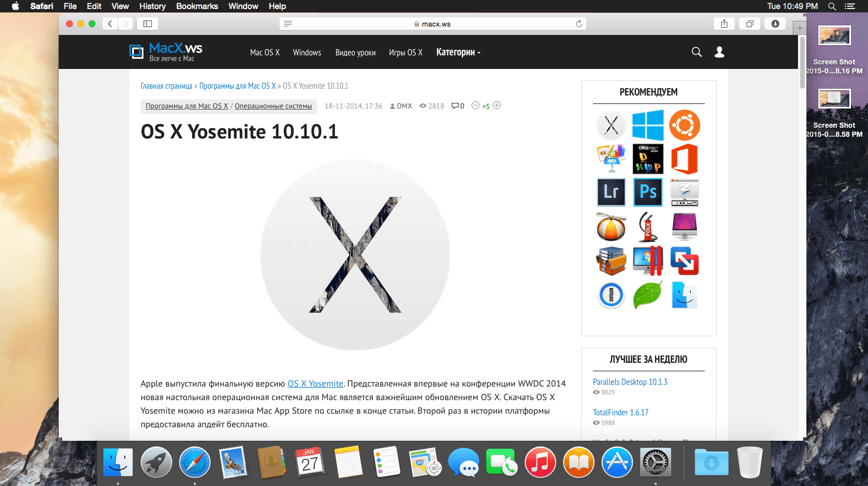Open the OS X icon under Рекомендуем
The image size is (868, 486).
[x=611, y=125]
